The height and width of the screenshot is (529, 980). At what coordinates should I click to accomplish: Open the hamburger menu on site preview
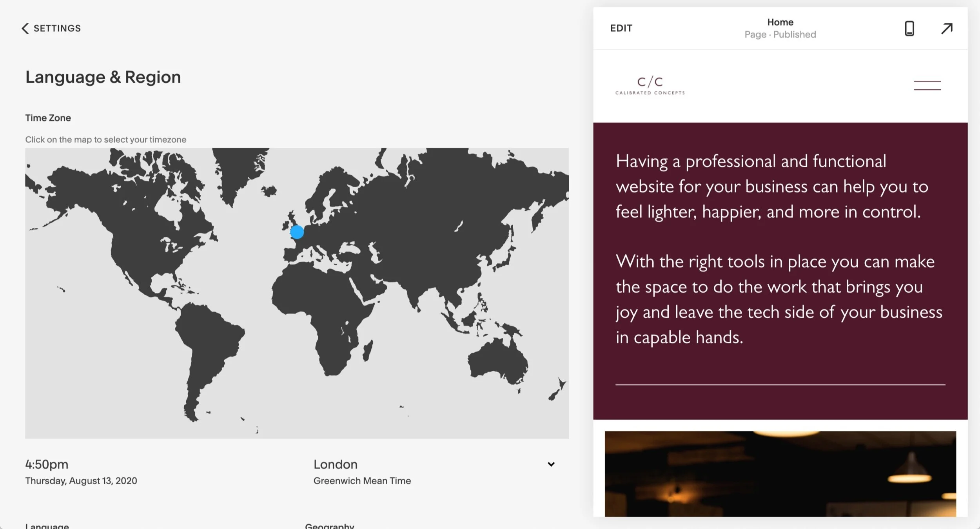(927, 85)
